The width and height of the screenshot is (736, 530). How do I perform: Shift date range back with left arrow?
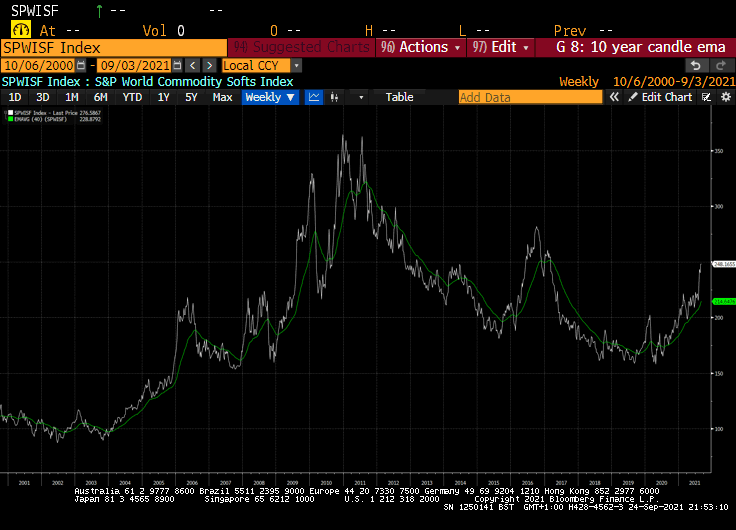pos(192,65)
